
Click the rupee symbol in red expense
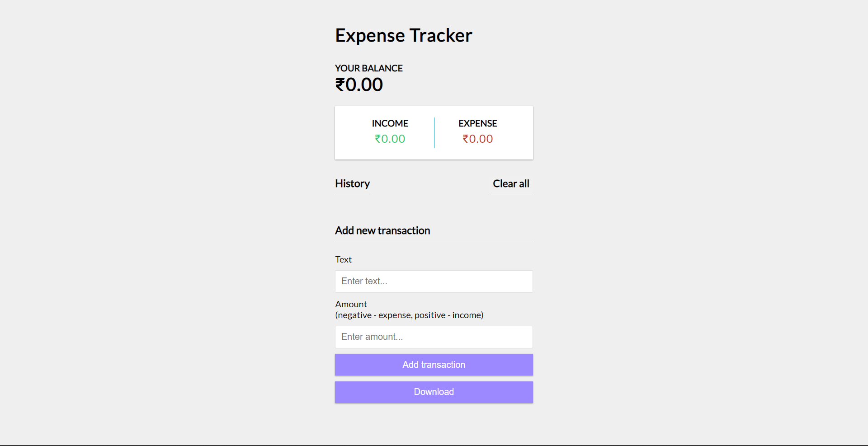click(465, 139)
